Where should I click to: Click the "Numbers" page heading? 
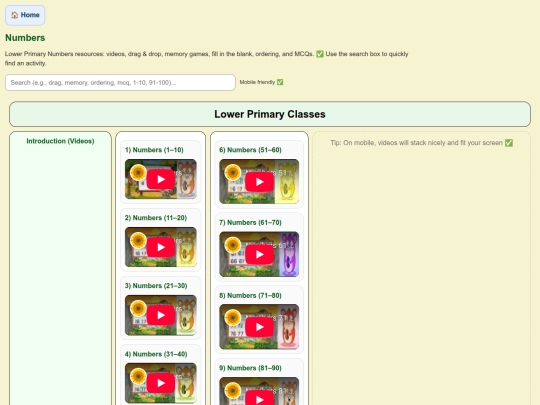pos(25,38)
